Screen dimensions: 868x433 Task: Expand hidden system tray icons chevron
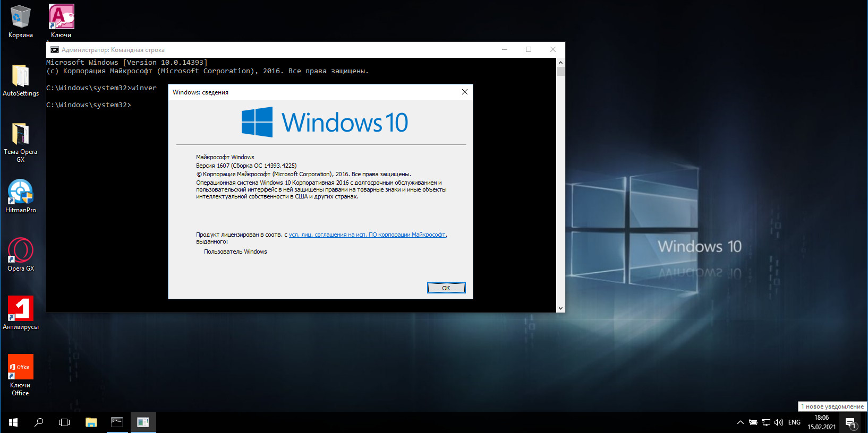(740, 423)
